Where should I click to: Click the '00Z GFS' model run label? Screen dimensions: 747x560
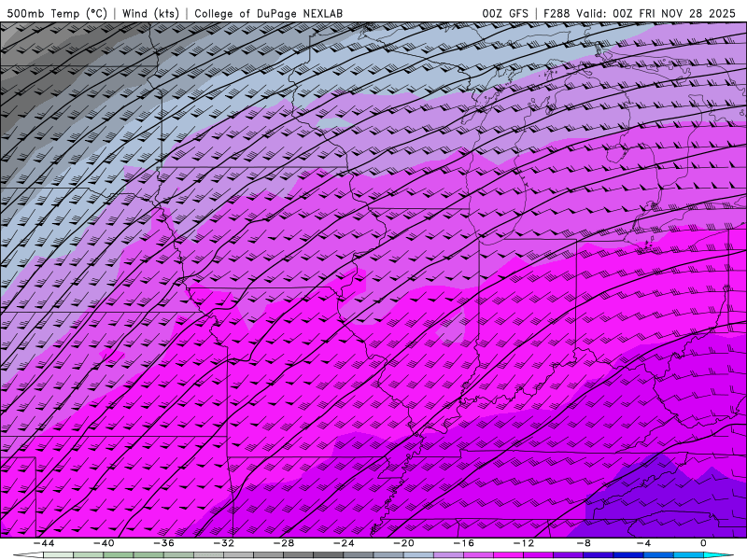(505, 13)
